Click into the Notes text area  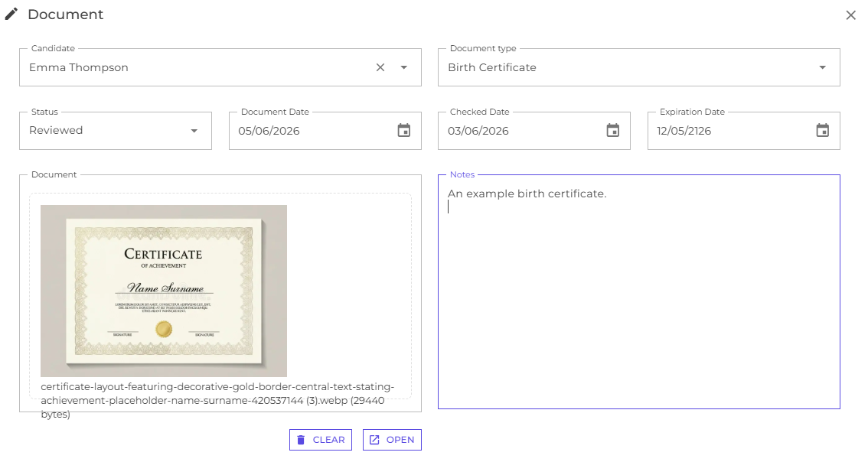639,292
